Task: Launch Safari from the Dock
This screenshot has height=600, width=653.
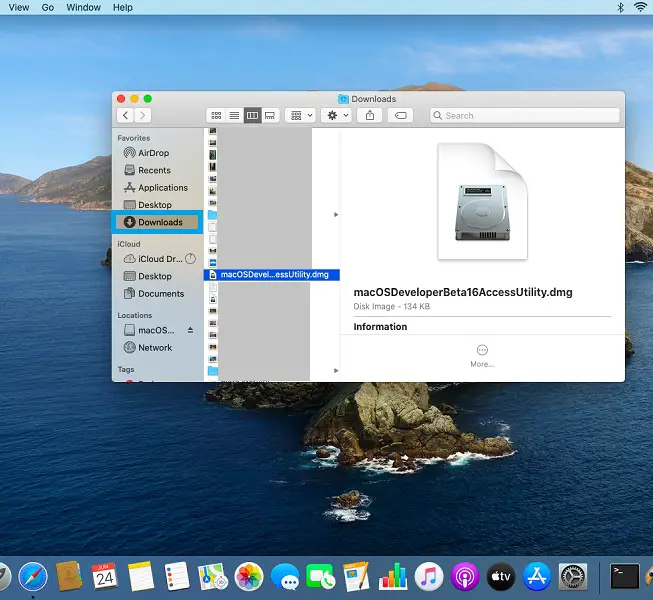Action: point(33,577)
